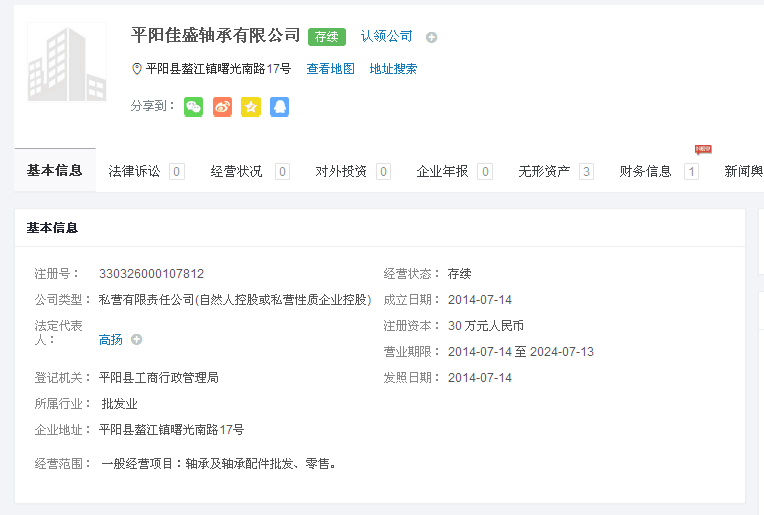Open the 无形资产 tab

(545, 171)
